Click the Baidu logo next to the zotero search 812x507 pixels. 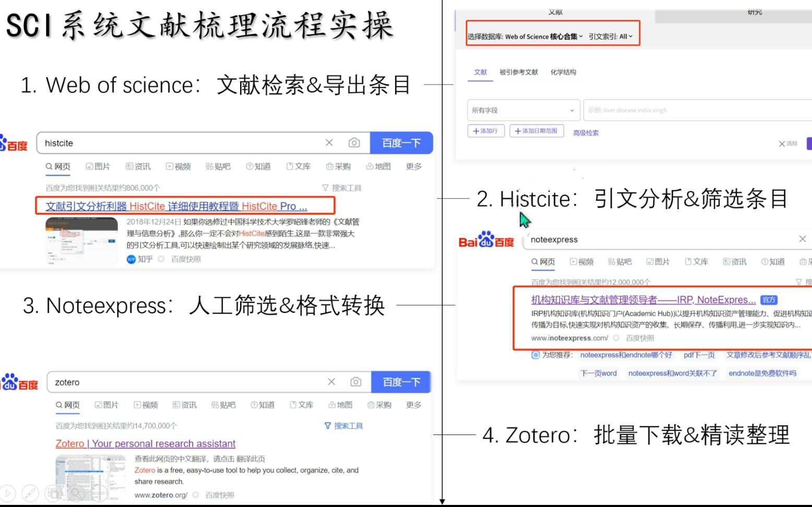pos(19,382)
